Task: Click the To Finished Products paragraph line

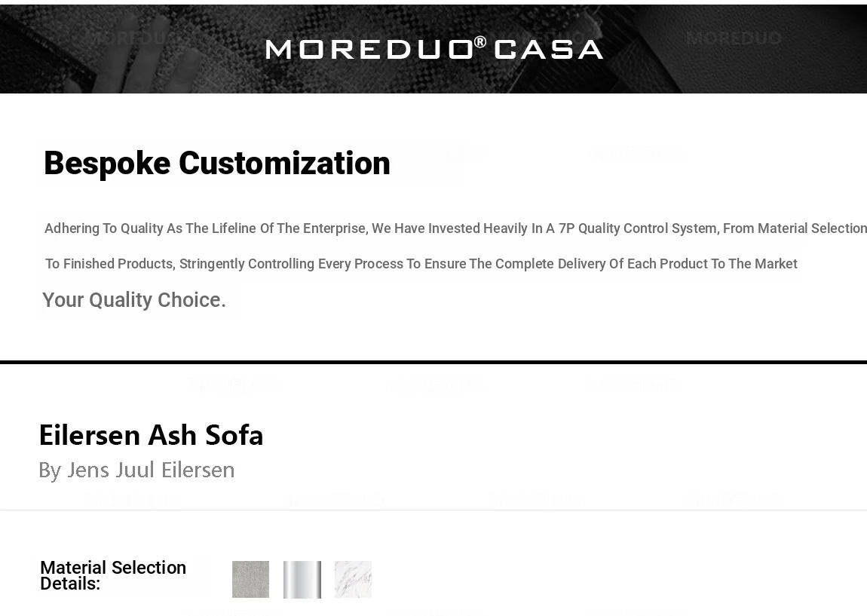Action: 421,264
